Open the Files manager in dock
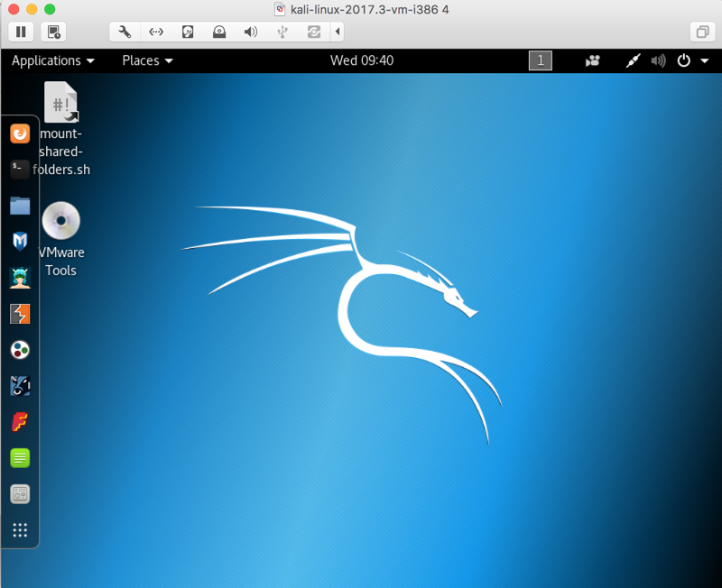The width and height of the screenshot is (722, 588). [x=20, y=206]
